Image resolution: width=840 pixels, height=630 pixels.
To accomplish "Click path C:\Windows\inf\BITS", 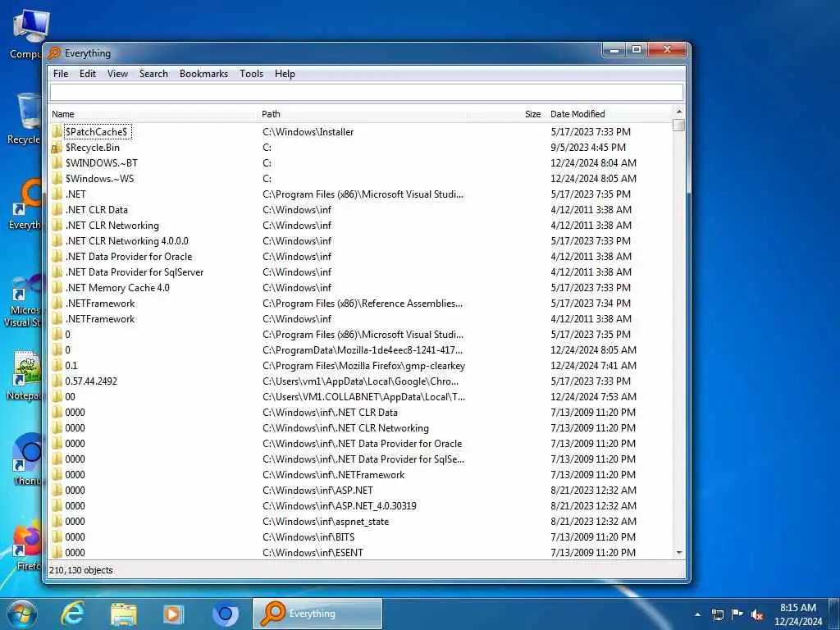I will [308, 536].
